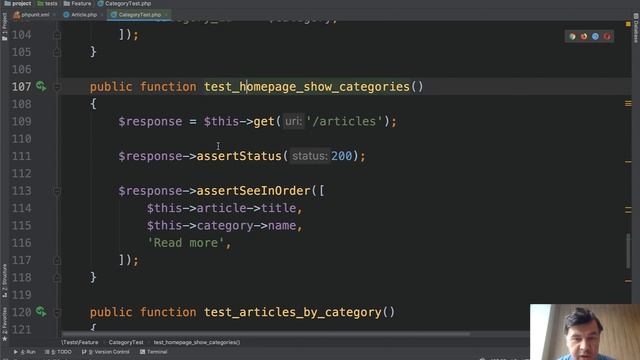Click the yellow inspection status indicator
Screen dimensions: 640x360
point(628,24)
